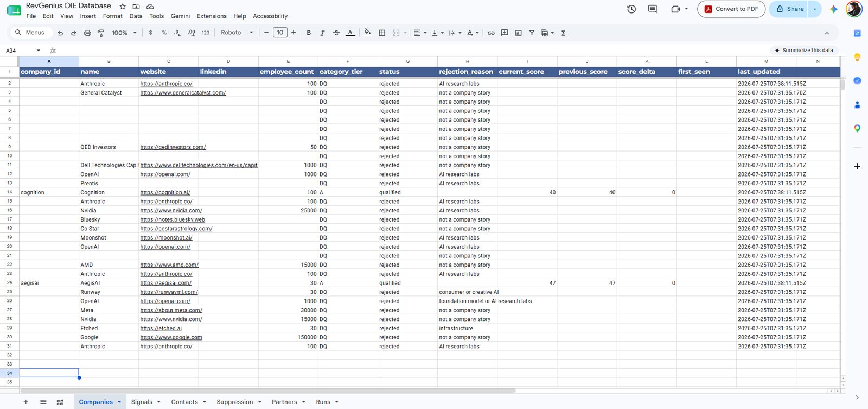Star the RevGenius OIE Database document
The image size is (868, 409).
123,7
